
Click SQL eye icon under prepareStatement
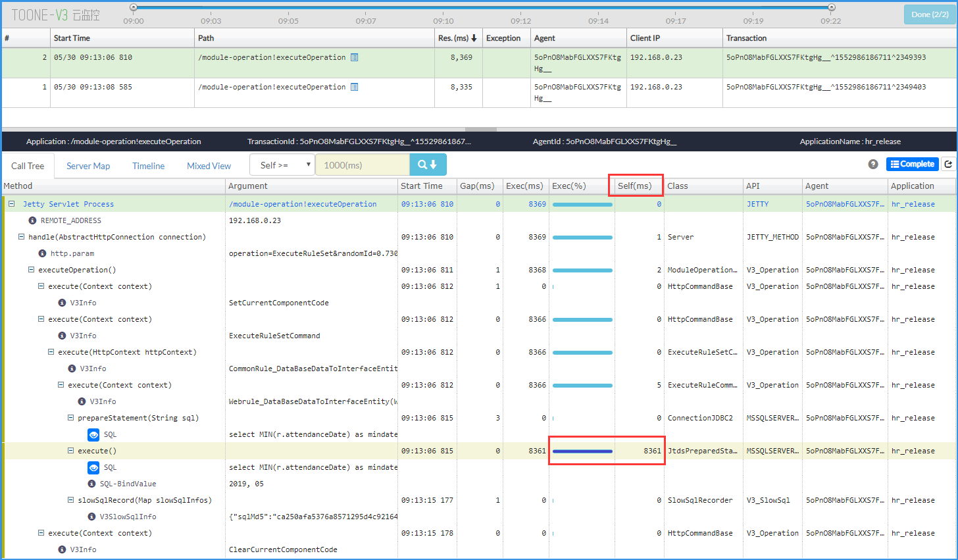coord(93,434)
